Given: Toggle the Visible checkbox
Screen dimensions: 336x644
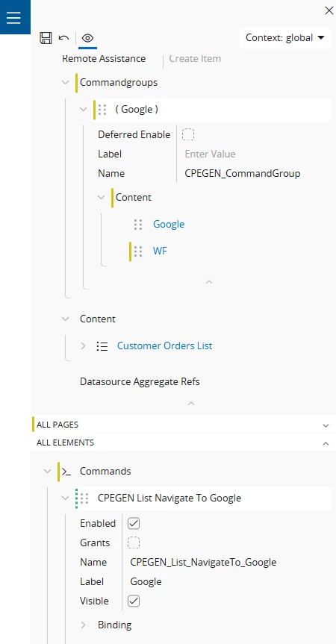Looking at the screenshot, I should point(134,601).
